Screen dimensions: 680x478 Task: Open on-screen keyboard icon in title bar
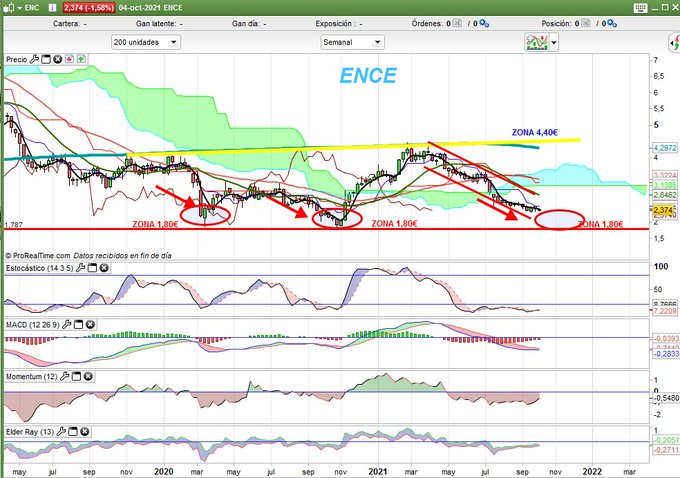tap(640, 8)
